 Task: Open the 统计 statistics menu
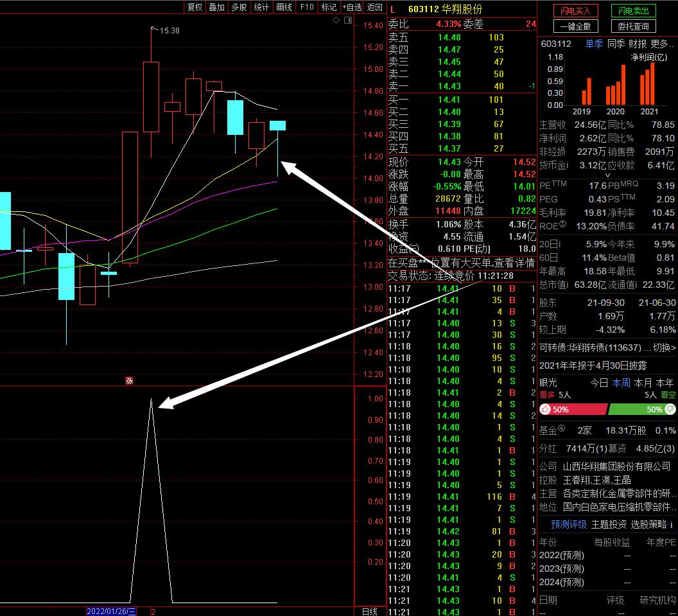tap(261, 7)
